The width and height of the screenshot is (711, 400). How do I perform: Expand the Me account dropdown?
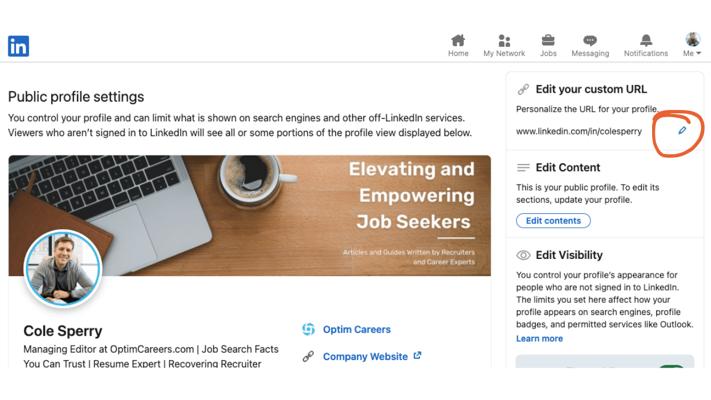[x=692, y=46]
